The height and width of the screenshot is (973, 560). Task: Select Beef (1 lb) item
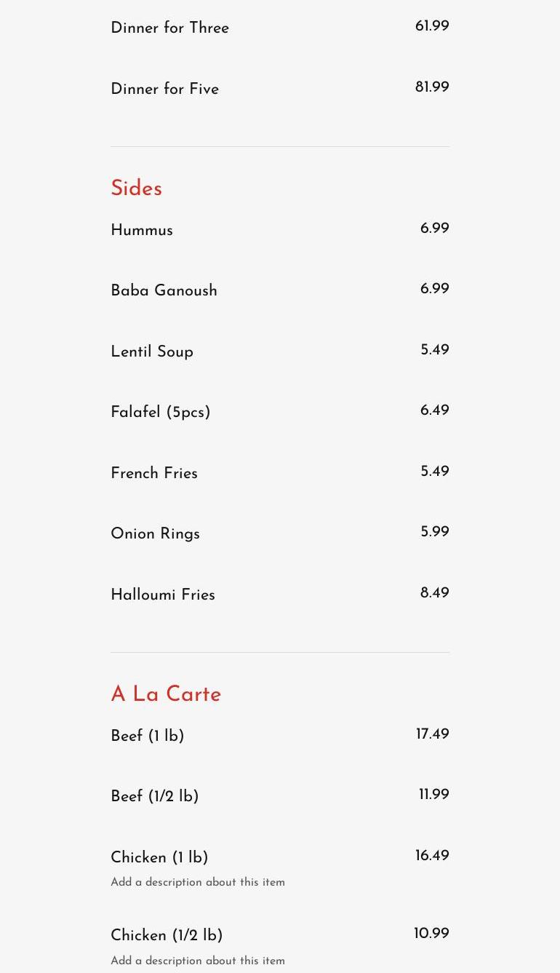click(147, 736)
